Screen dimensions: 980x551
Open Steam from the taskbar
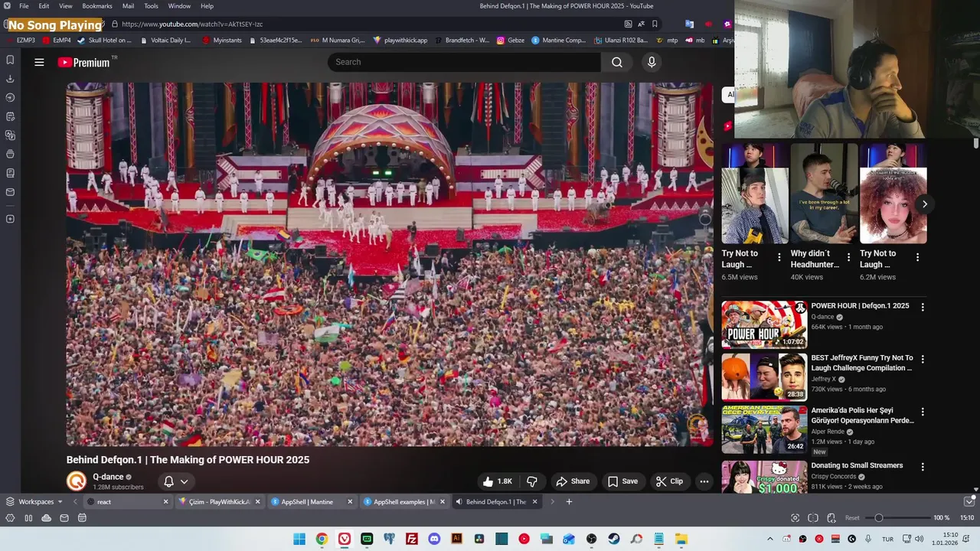click(x=614, y=539)
